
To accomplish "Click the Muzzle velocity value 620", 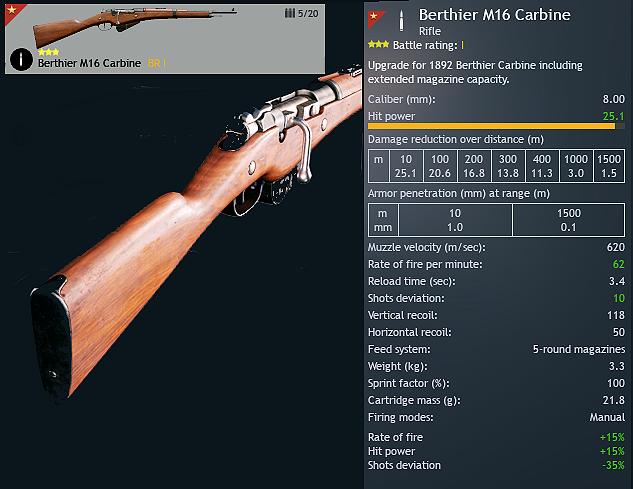I will point(616,247).
